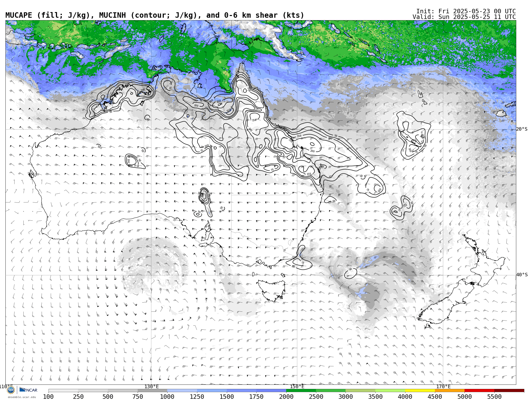The height and width of the screenshot is (400, 532).
Task: Pick the olive green 3000–3500 colorbar swatch
Action: point(360,390)
